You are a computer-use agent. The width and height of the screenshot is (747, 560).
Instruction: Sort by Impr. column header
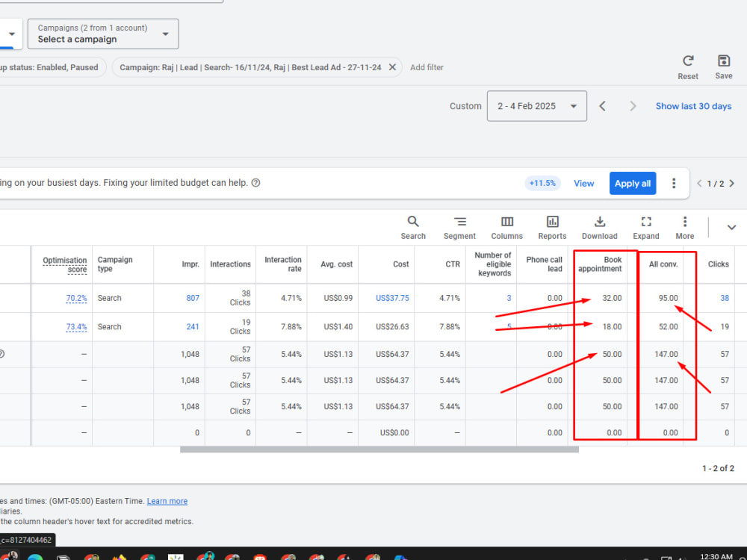pos(190,264)
